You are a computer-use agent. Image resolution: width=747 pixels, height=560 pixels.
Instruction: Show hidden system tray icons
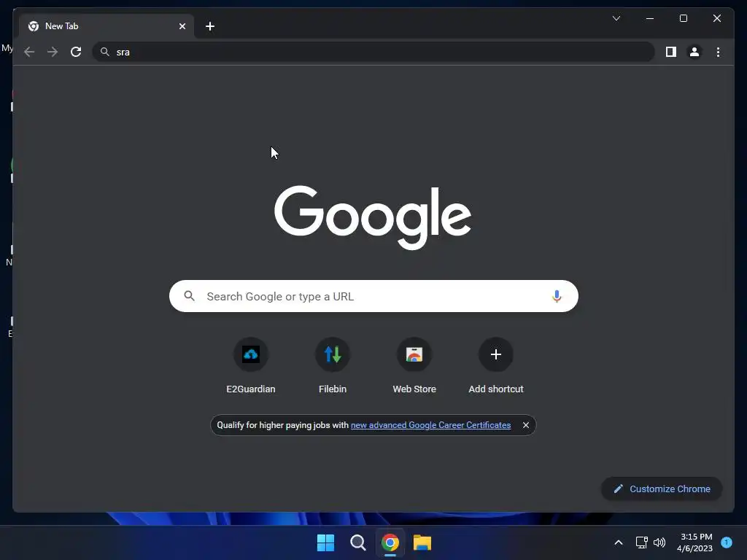pos(619,542)
